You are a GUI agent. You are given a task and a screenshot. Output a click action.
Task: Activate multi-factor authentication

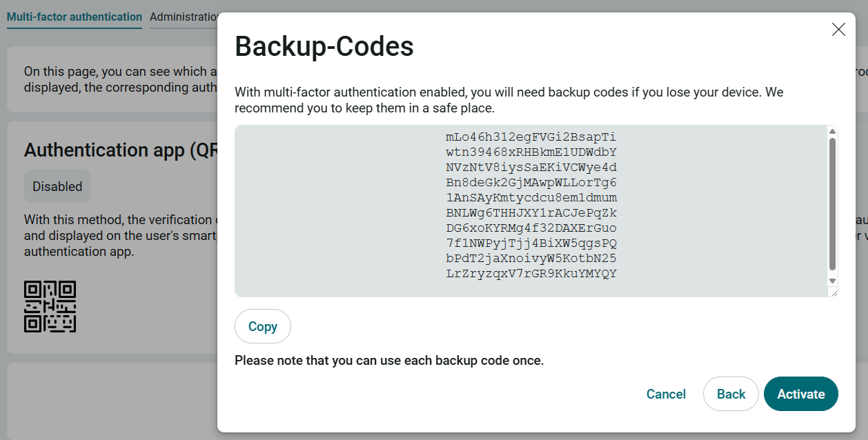[x=801, y=394]
